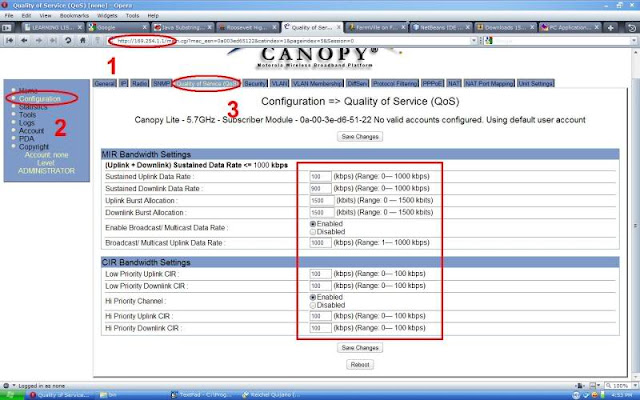Click the Google search engine icon
The image size is (640, 400).
(x=489, y=40)
